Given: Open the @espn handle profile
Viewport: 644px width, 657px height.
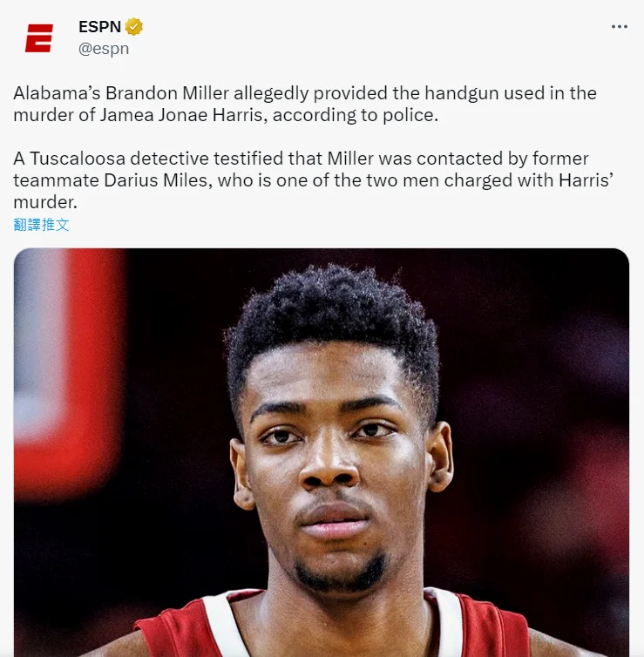Looking at the screenshot, I should click(x=104, y=49).
